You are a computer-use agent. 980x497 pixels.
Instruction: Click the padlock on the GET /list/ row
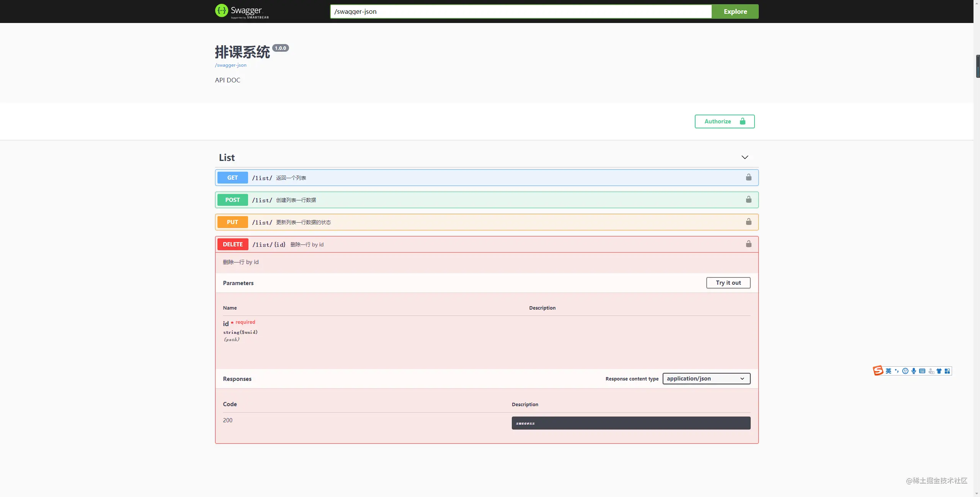(x=748, y=177)
